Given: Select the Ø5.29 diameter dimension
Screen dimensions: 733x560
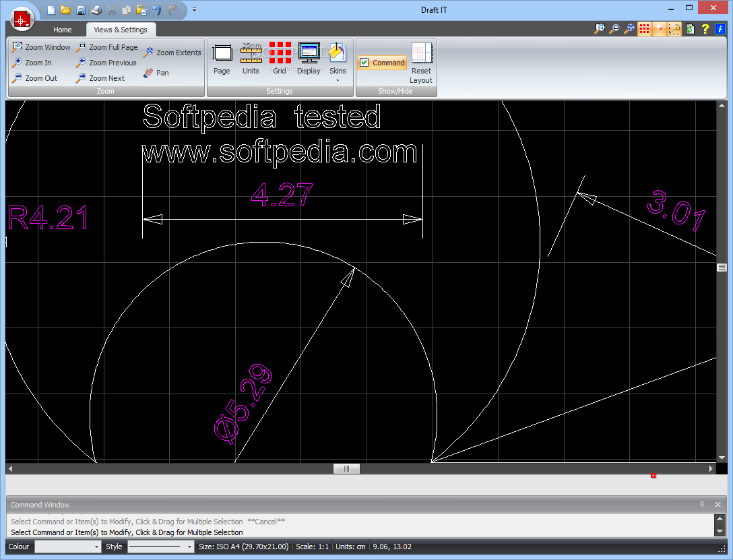Looking at the screenshot, I should point(243,403).
